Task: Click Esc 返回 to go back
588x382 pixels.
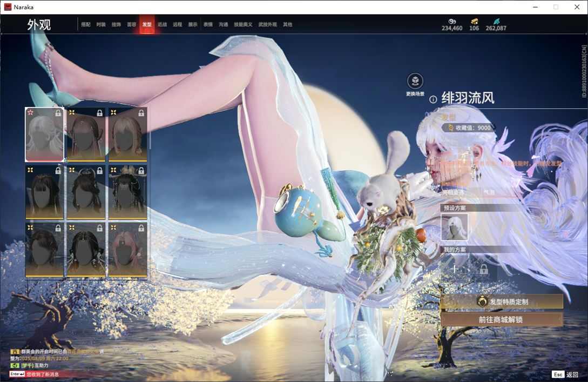Action: 565,374
